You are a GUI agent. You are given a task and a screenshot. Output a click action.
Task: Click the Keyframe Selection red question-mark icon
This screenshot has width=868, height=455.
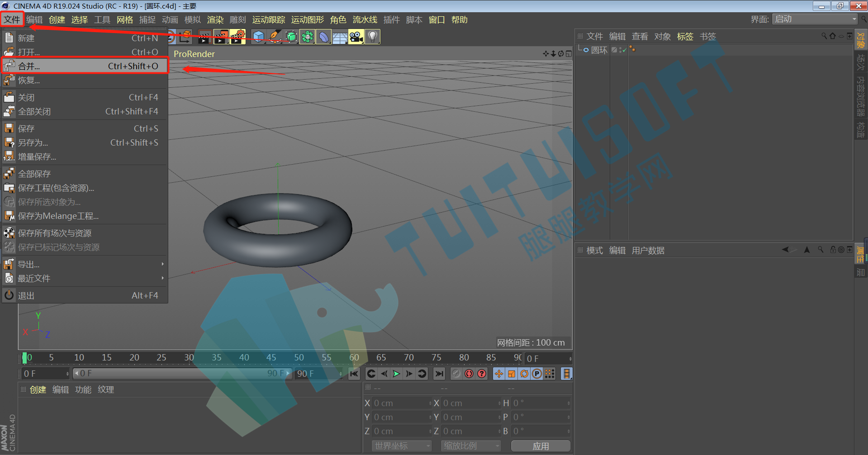[x=482, y=374]
